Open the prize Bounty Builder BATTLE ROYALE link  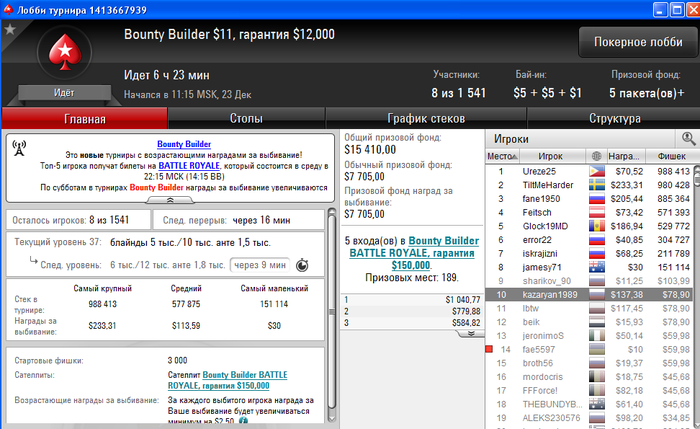click(x=413, y=253)
